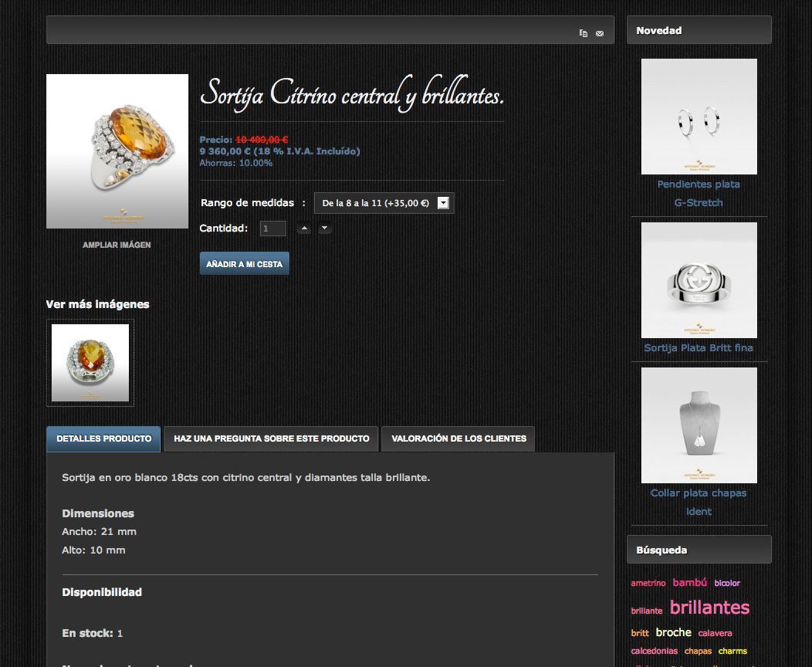Click the envelope email icon
Screen dimensions: 812x667
(x=600, y=34)
